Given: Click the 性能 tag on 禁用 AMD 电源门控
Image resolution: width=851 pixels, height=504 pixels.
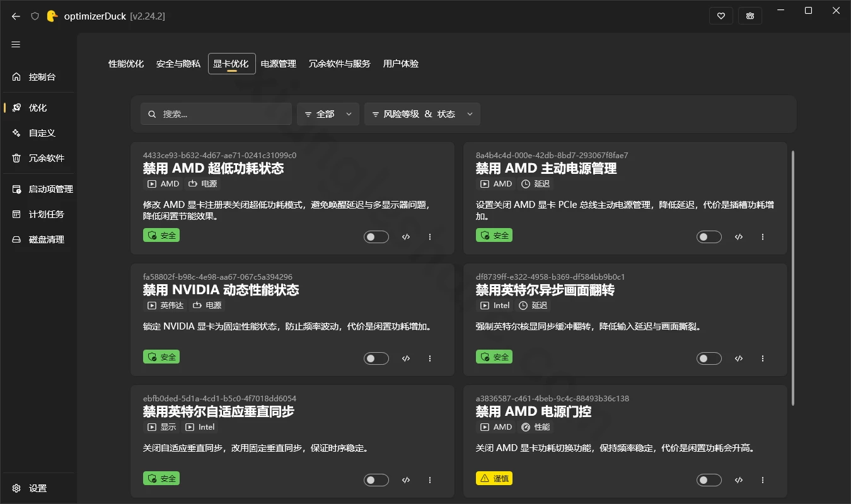Looking at the screenshot, I should 535,427.
